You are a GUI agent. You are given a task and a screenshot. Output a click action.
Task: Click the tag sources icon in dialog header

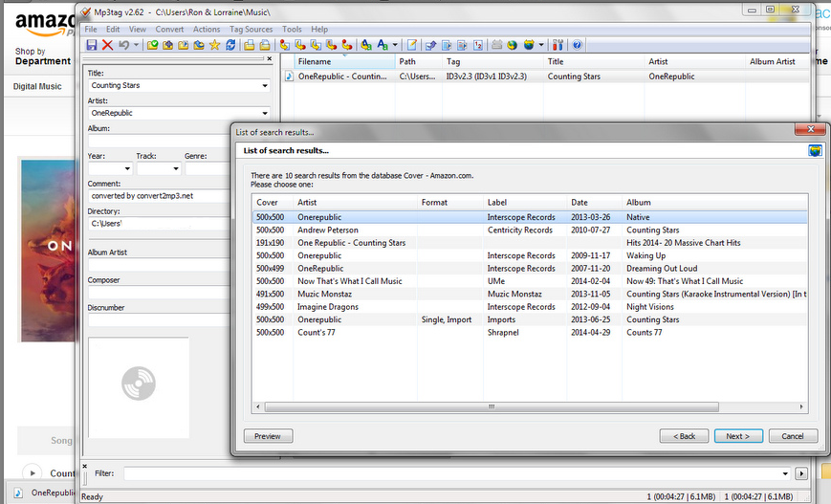click(x=815, y=150)
